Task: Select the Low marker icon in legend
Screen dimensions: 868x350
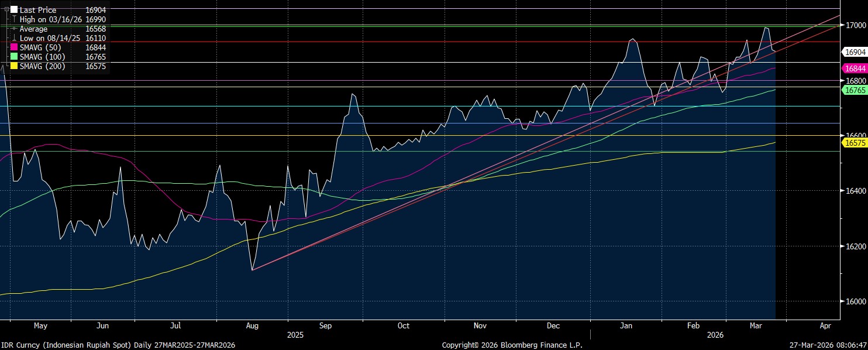Action: point(14,38)
